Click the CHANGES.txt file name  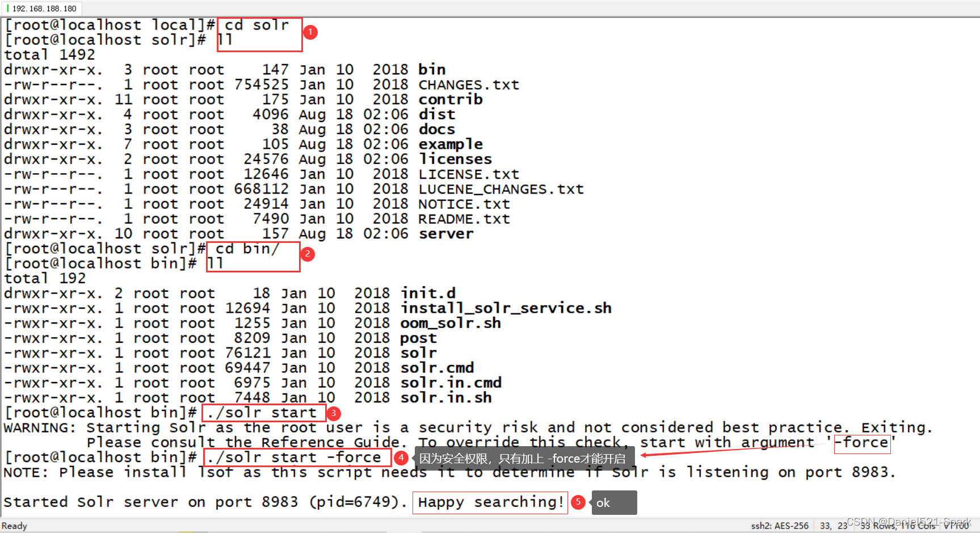pos(469,85)
